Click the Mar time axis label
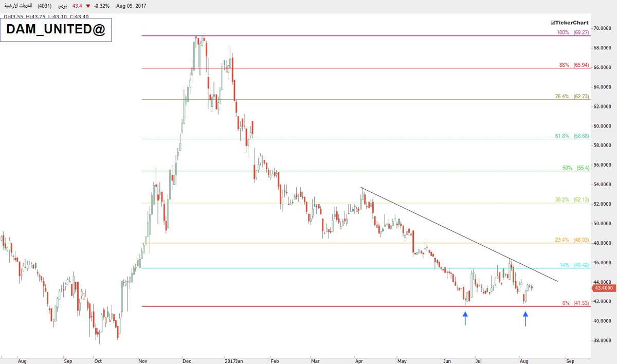The image size is (617, 364). pos(315,361)
